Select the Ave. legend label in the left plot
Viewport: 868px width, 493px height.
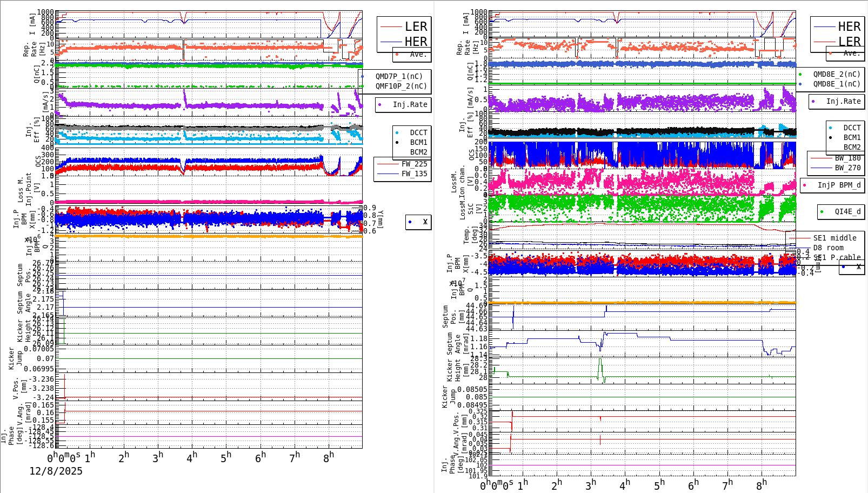point(418,54)
